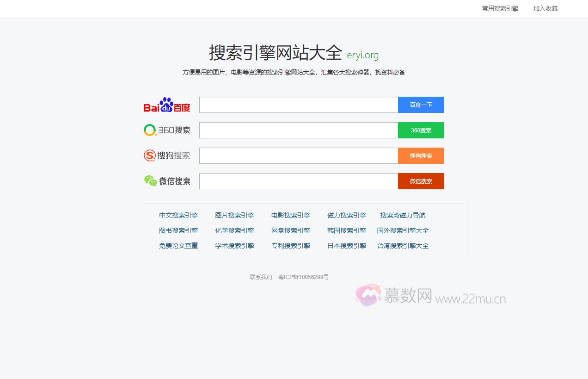Screen dimensions: 588x379
Task: Click the 搜狗搜索 Sogou logo
Action: pyautogui.click(x=167, y=155)
